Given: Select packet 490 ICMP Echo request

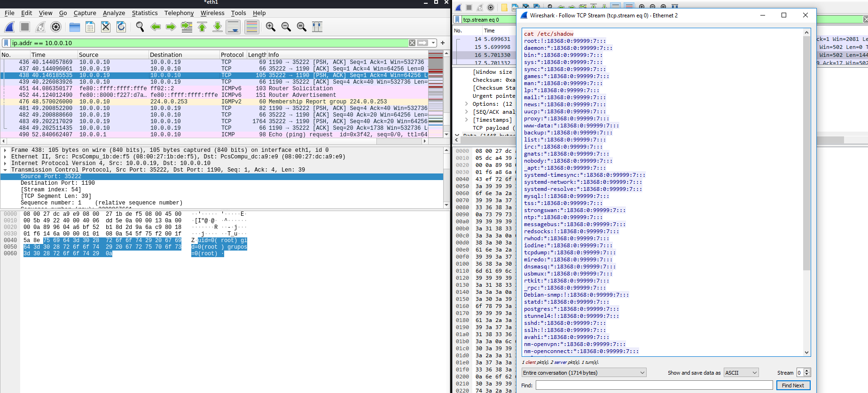Looking at the screenshot, I should click(x=214, y=134).
